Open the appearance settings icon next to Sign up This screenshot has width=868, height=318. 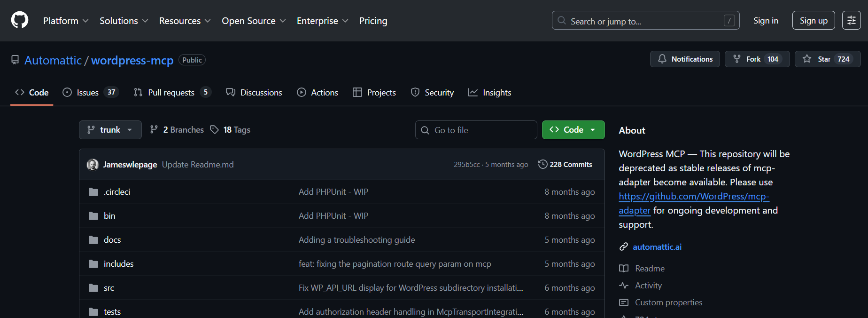point(851,20)
